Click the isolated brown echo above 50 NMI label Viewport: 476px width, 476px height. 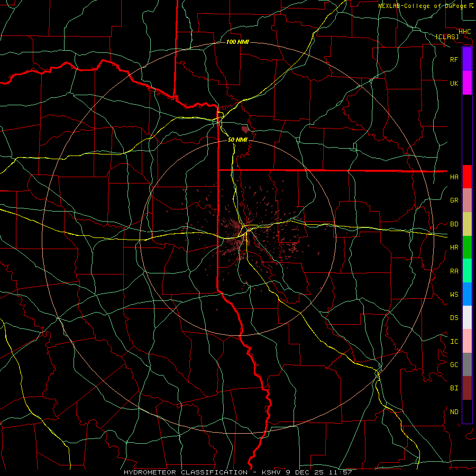pos(245,130)
